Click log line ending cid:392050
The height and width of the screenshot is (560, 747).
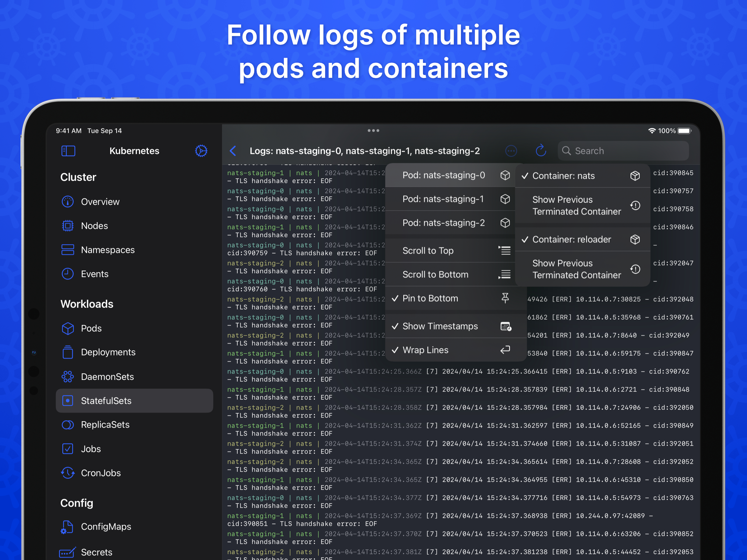coord(460,412)
